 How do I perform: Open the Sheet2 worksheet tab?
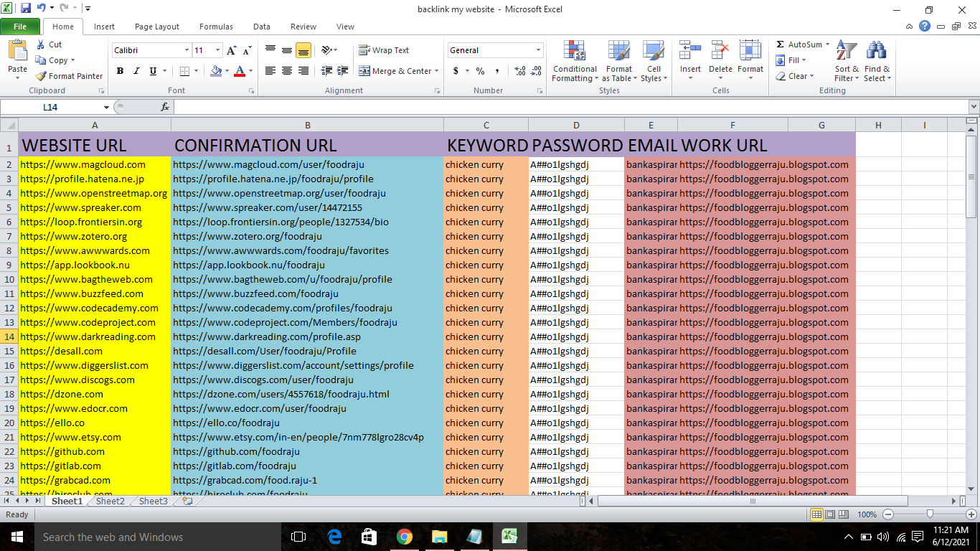110,501
